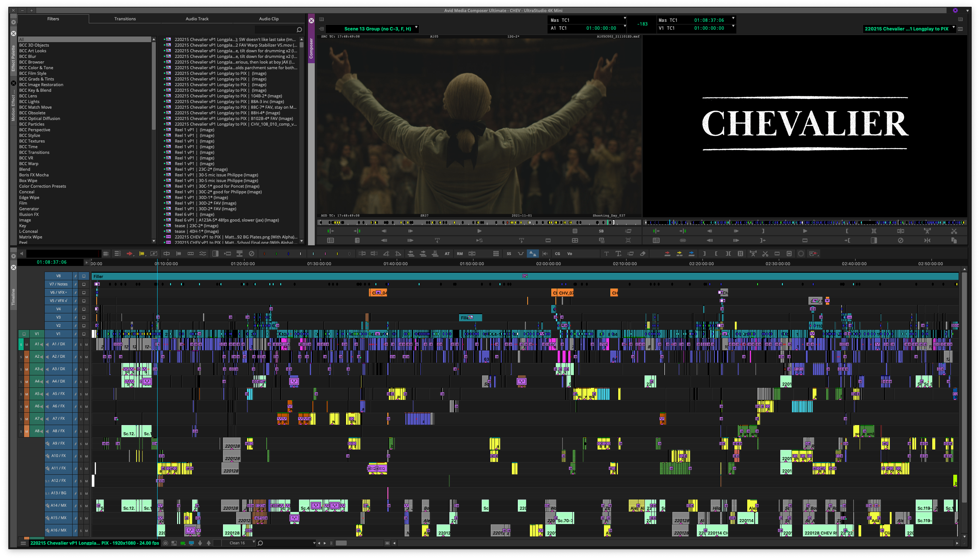
Task: Click scissors Extract icon under record monitor
Action: click(x=954, y=231)
